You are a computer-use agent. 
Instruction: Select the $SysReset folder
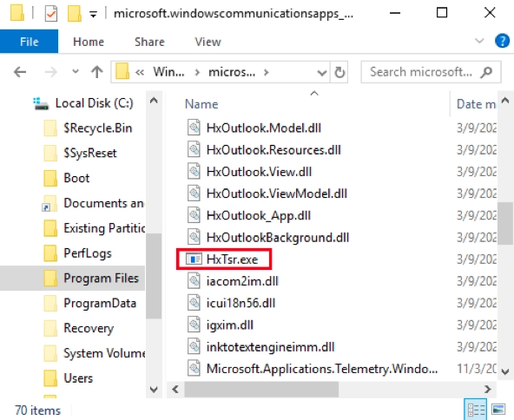click(x=80, y=153)
